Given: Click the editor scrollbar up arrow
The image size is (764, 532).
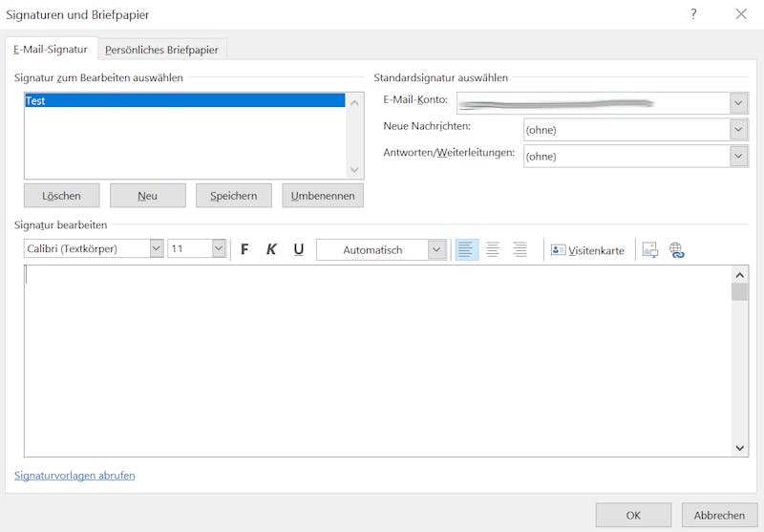Looking at the screenshot, I should click(739, 275).
